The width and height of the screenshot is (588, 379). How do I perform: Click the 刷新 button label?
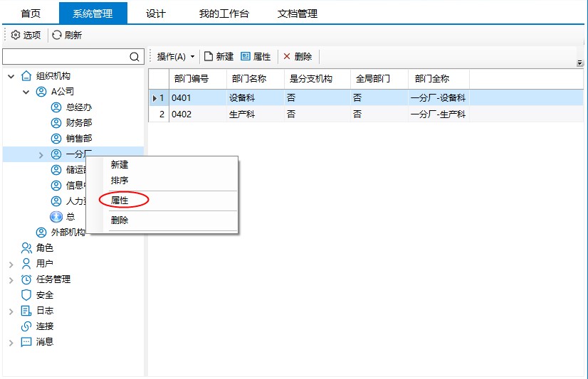[73, 35]
